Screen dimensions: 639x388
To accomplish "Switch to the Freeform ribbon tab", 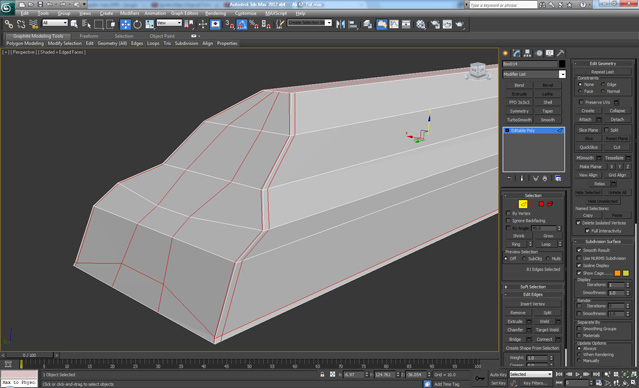I will pyautogui.click(x=89, y=36).
